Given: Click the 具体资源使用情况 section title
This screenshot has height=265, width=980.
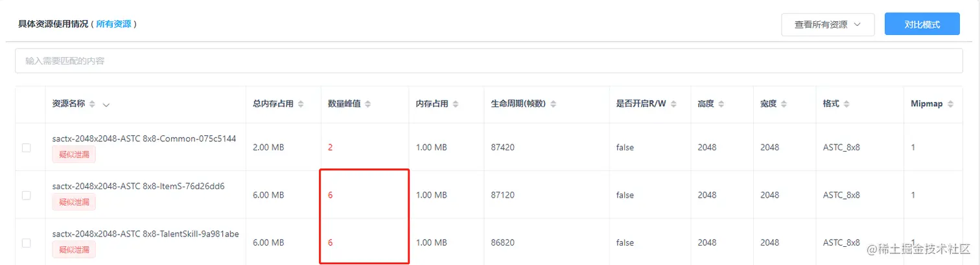Looking at the screenshot, I should [x=52, y=24].
